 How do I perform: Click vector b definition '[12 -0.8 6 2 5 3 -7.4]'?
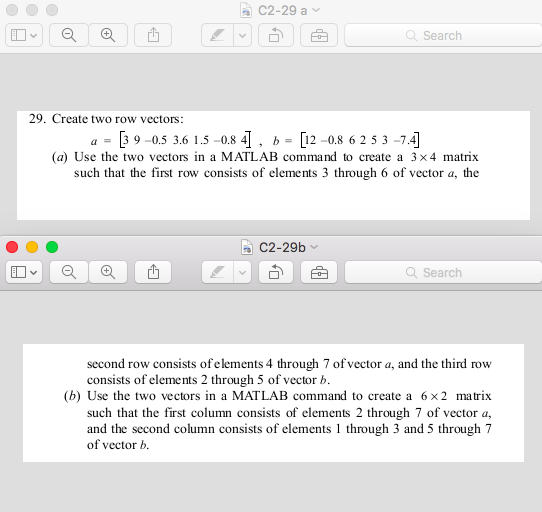click(360, 140)
